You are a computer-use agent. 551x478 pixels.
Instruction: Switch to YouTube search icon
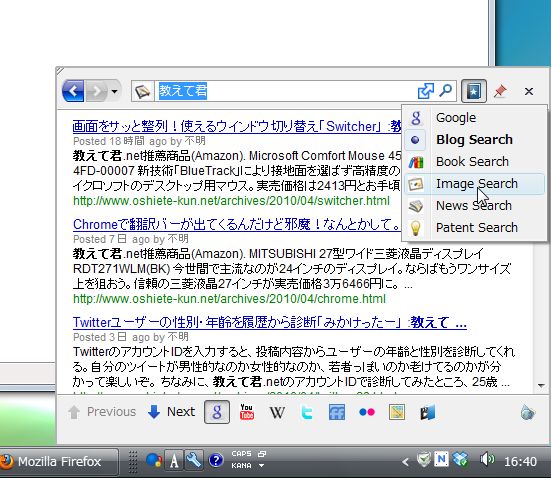click(x=247, y=412)
